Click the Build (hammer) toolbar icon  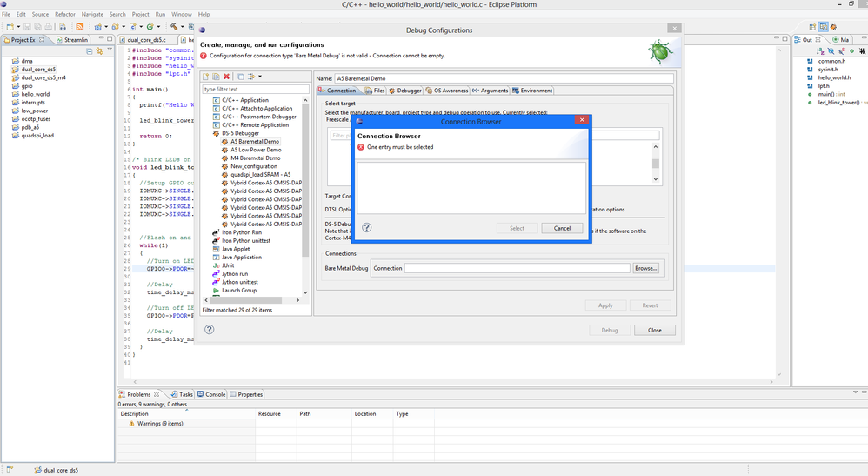174,27
